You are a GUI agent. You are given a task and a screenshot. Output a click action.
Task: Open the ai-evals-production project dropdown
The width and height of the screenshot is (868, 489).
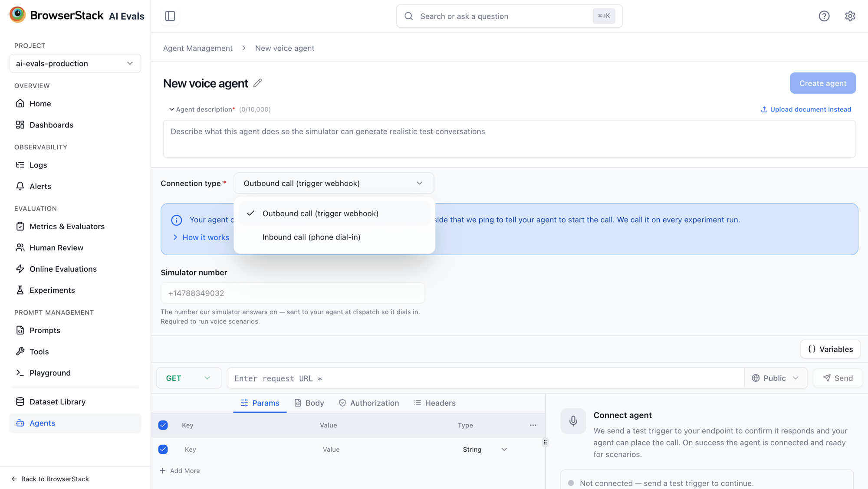pos(75,63)
